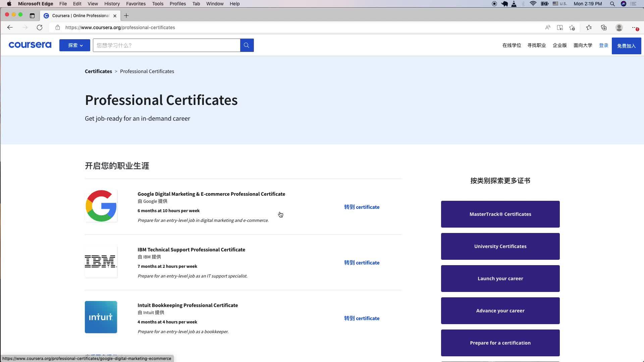Screen dimensions: 644x362
Task: Open the Tools menu
Action: pos(158,4)
